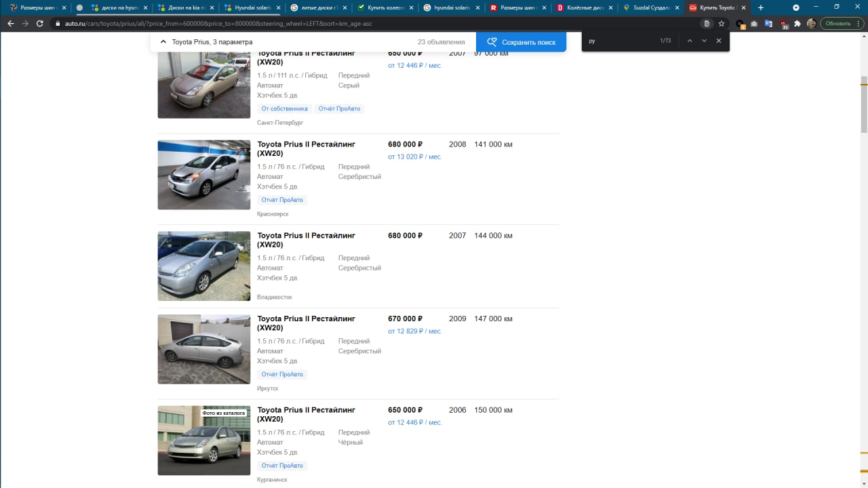This screenshot has width=868, height=488.
Task: Click 'Отчёт ПроАвто' on Irkutsk listing
Action: pyautogui.click(x=282, y=374)
